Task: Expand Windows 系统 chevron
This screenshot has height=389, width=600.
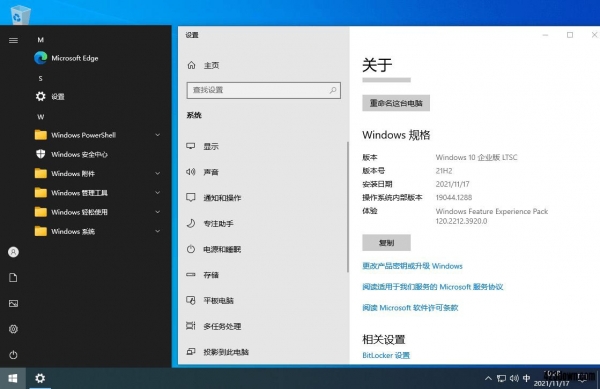Action: click(158, 231)
